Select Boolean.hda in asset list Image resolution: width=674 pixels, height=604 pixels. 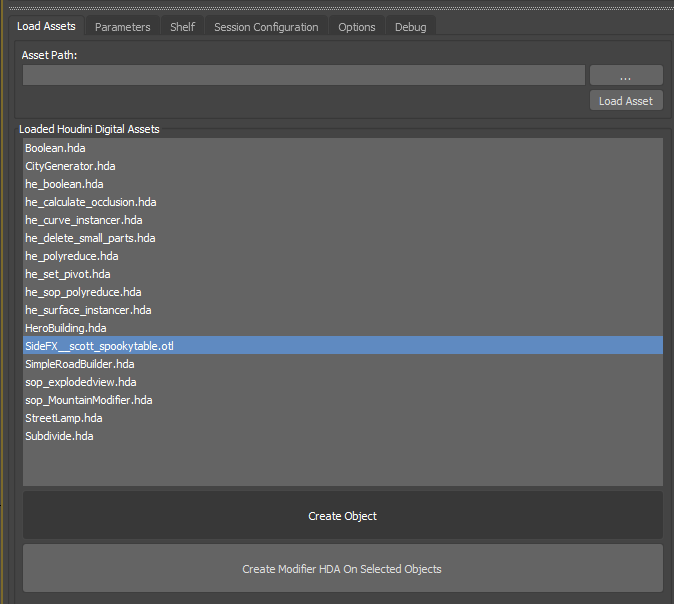pyautogui.click(x=55, y=148)
